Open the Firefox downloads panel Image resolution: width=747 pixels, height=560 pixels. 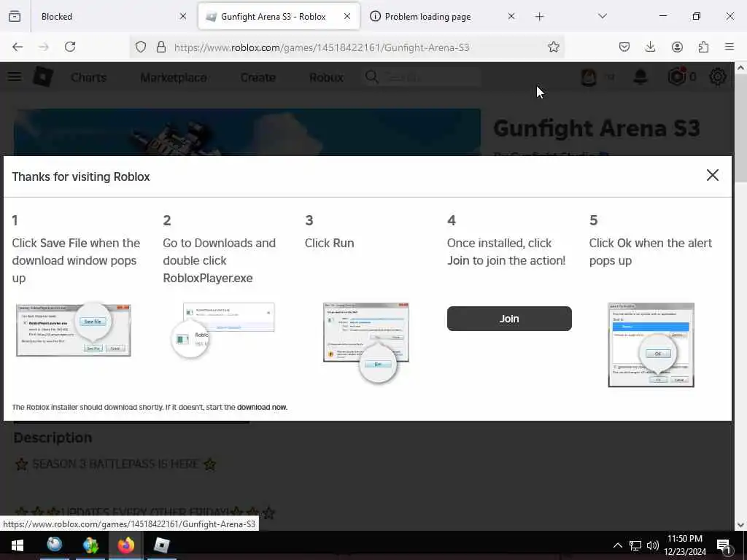(x=650, y=47)
